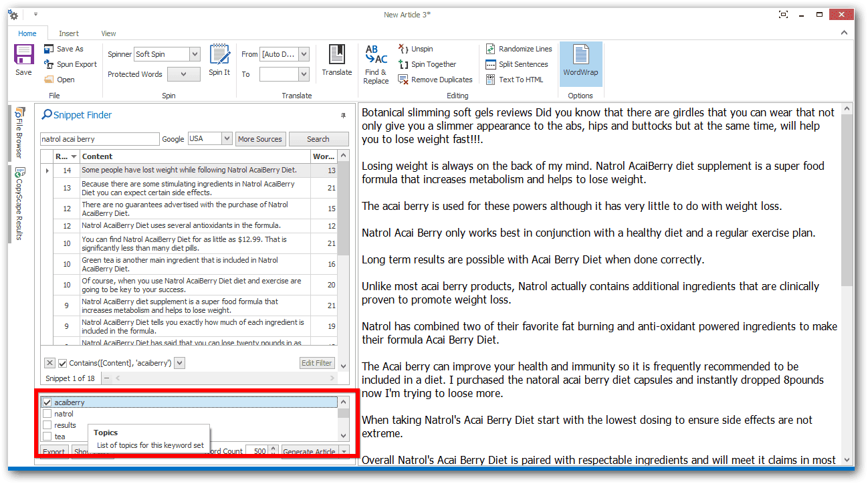The height and width of the screenshot is (484, 868).
Task: Click the Content column header
Action: click(x=195, y=156)
